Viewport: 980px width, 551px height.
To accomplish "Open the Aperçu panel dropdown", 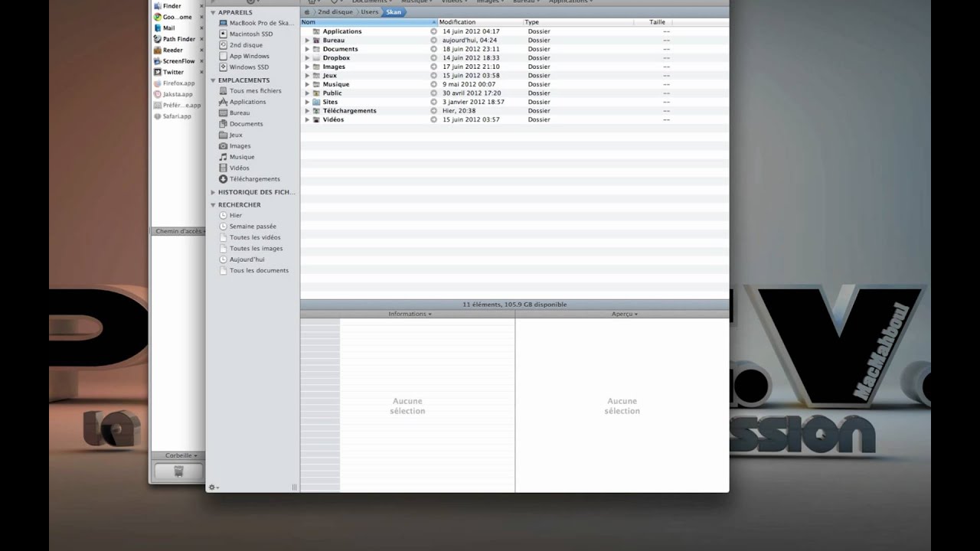I will [625, 314].
